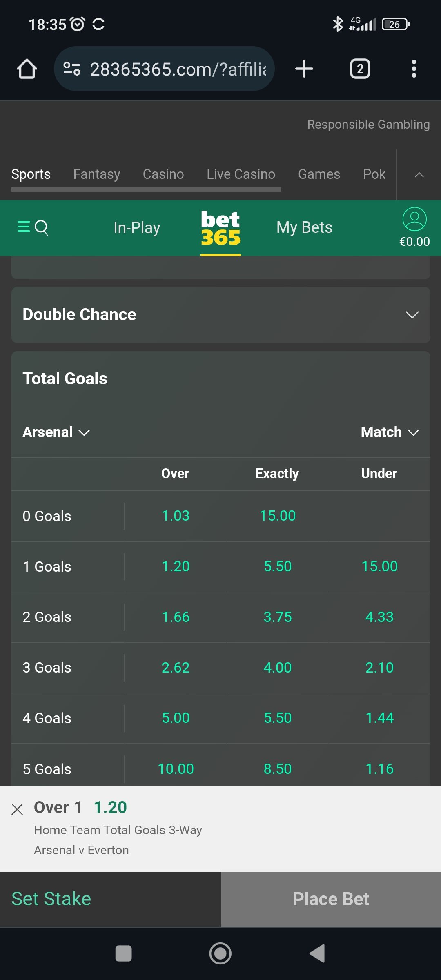Tap site settings icon in address bar
This screenshot has width=441, height=980.
72,69
